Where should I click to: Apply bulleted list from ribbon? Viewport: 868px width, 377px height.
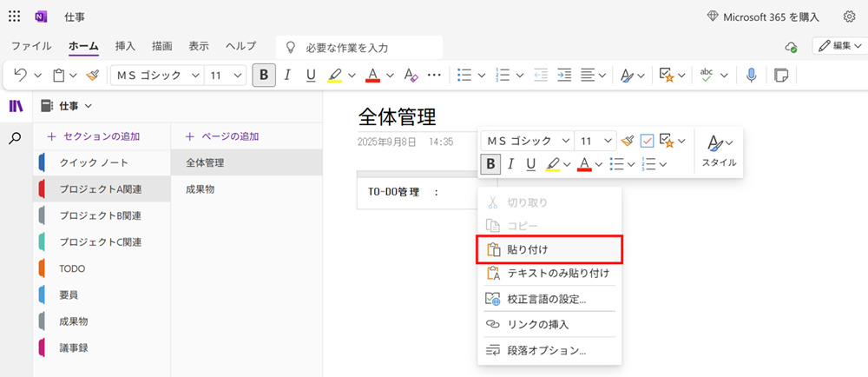[464, 75]
